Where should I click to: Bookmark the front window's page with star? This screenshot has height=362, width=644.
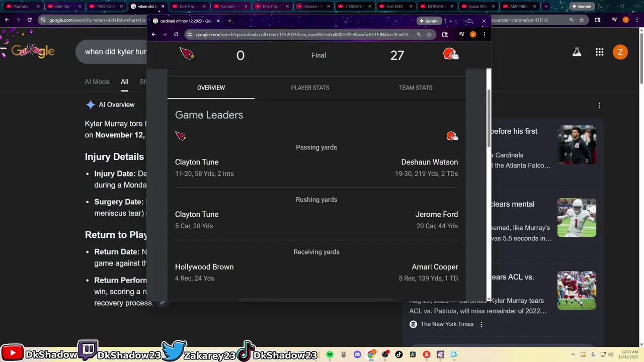pyautogui.click(x=429, y=34)
